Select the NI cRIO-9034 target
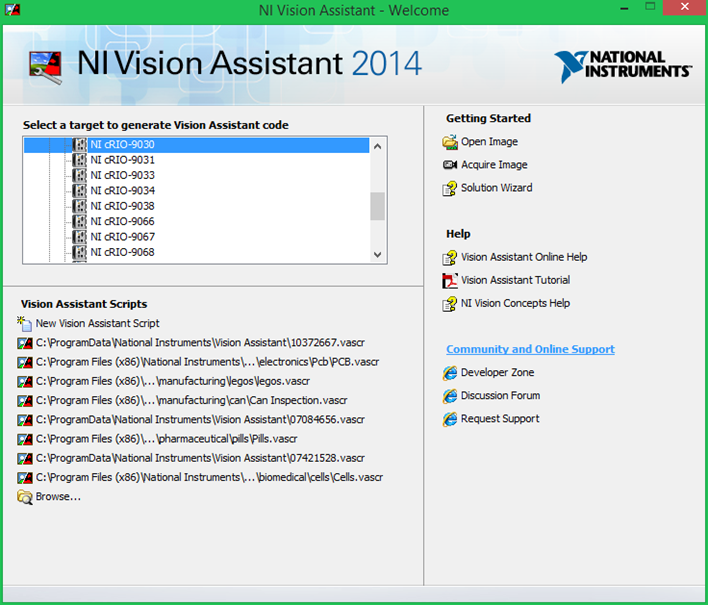Image resolution: width=708 pixels, height=605 pixels. (x=122, y=191)
